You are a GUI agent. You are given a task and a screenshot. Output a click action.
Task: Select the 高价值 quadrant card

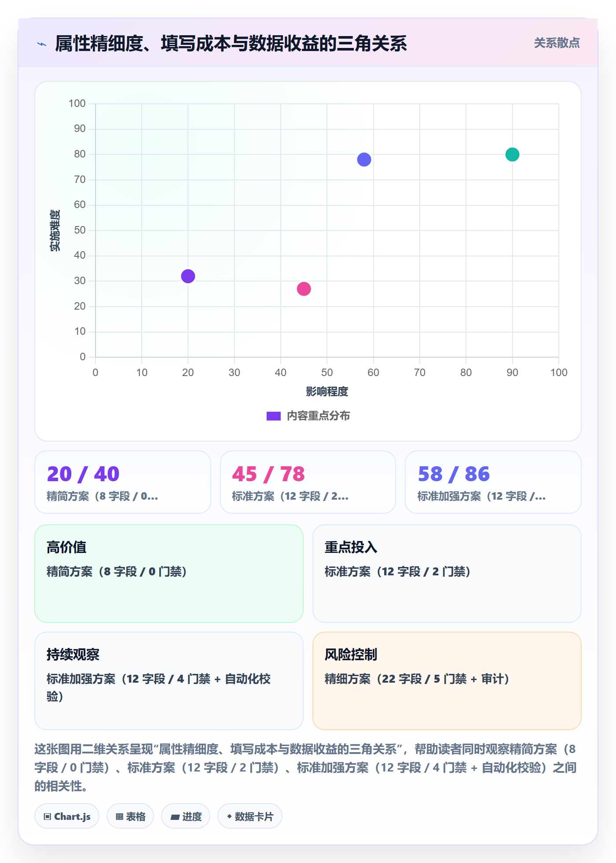click(169, 574)
